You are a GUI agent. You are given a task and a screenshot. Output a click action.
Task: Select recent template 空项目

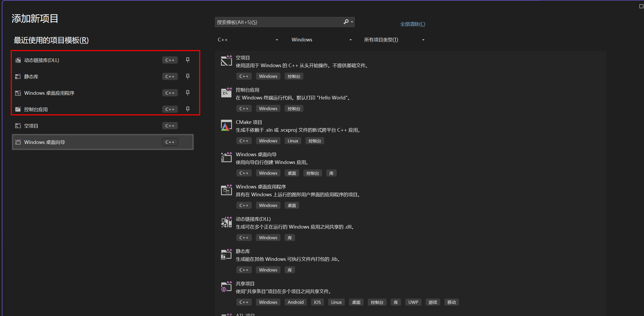coord(31,126)
